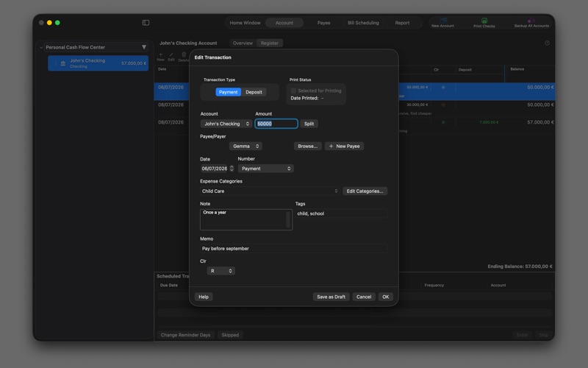Select Deposit transaction type

[254, 92]
